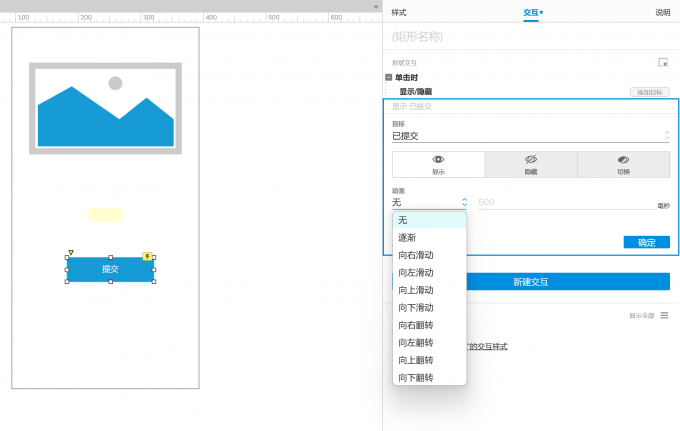Select 向下滑动 animation option

click(x=429, y=308)
